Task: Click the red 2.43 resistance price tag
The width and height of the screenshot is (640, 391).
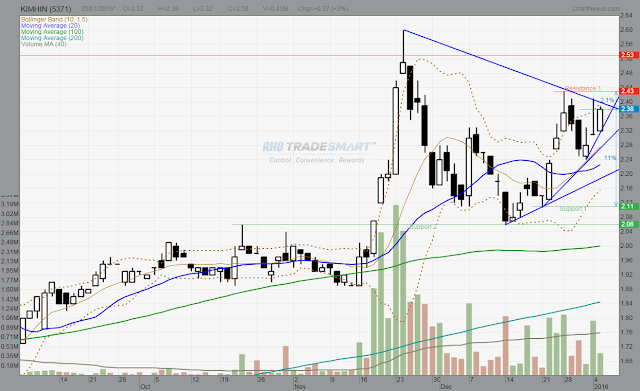Action: pos(628,91)
